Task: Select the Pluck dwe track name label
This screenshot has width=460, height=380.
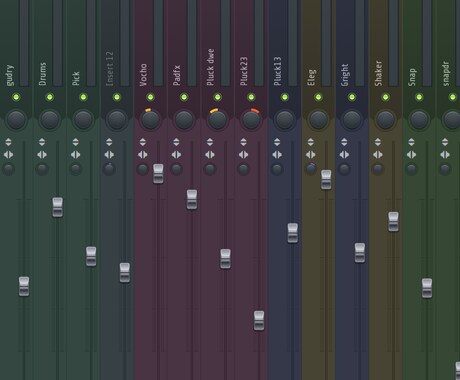Action: [x=210, y=67]
